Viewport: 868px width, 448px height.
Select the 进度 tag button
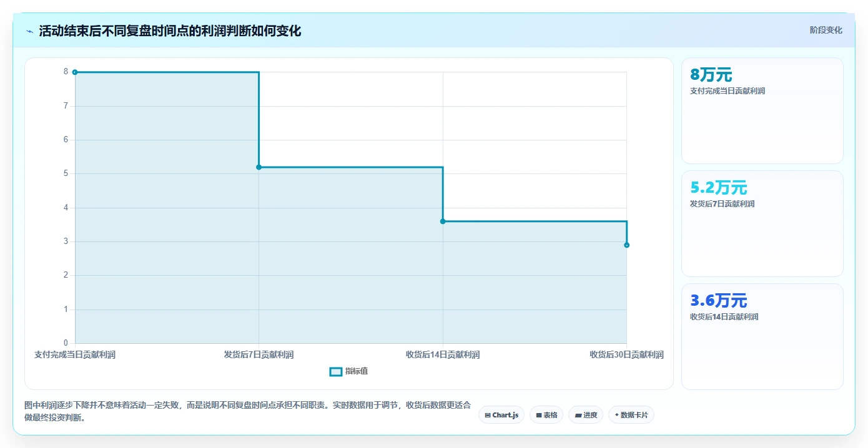[x=586, y=415]
